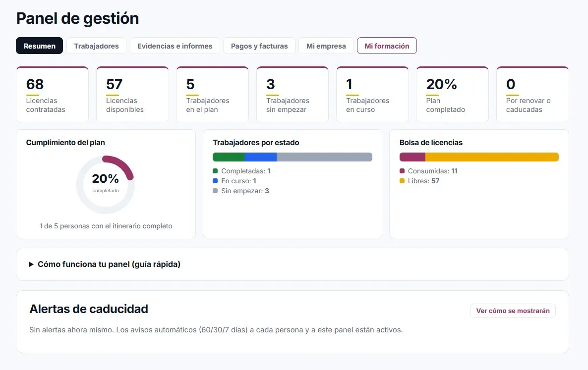The image size is (588, 370).
Task: Click the Por renovar o caducadas card
Action: [532, 95]
